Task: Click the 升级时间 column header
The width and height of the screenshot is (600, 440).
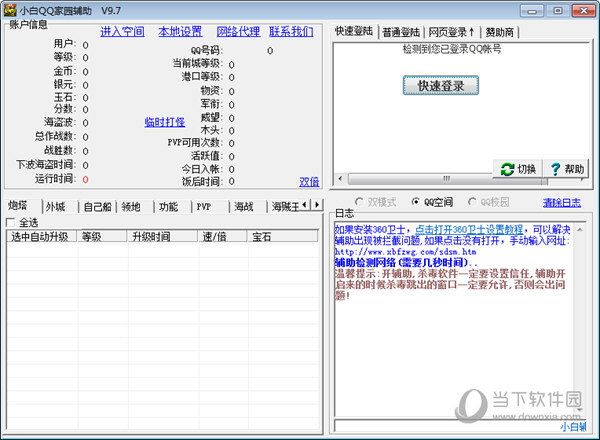Action: [162, 236]
